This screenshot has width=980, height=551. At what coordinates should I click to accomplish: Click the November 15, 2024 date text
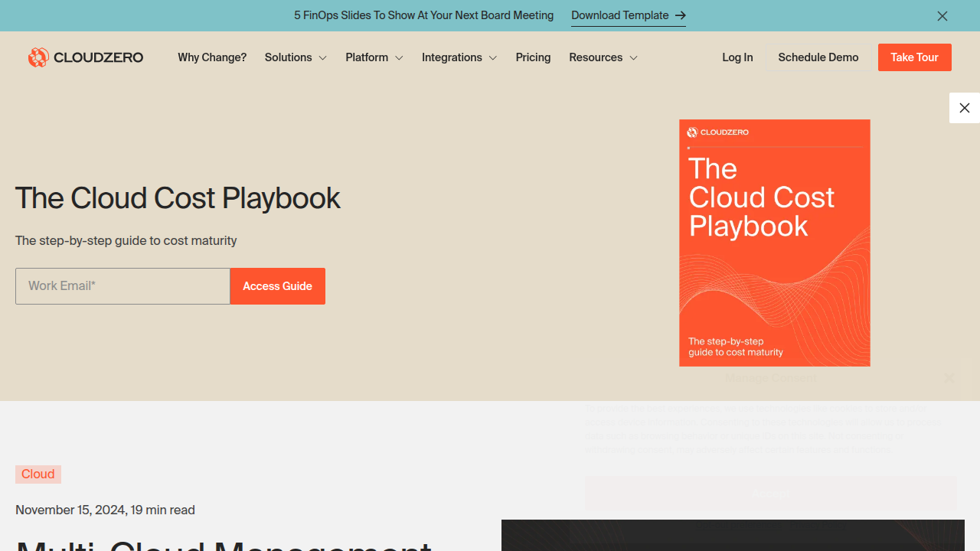(70, 510)
